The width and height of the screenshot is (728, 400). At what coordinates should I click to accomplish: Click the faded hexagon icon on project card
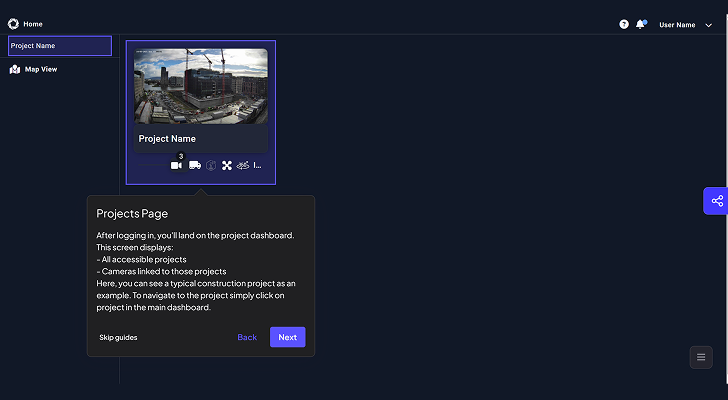pos(211,166)
